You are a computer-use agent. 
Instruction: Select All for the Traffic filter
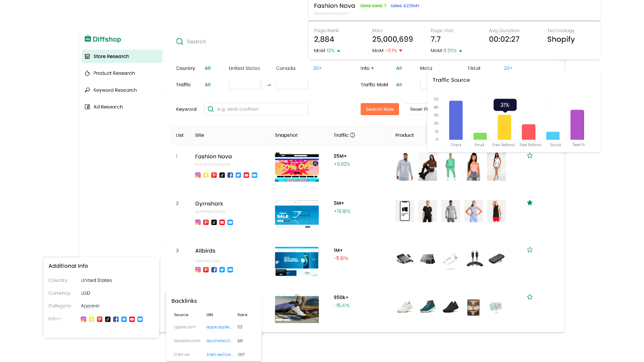[x=208, y=85]
